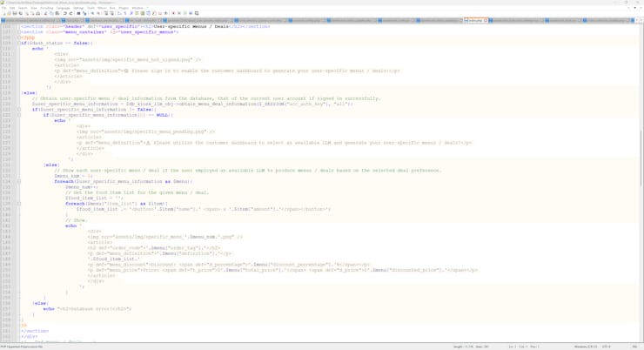This screenshot has width=644, height=350.
Task: Create a new file from toolbar
Action: tap(3, 13)
